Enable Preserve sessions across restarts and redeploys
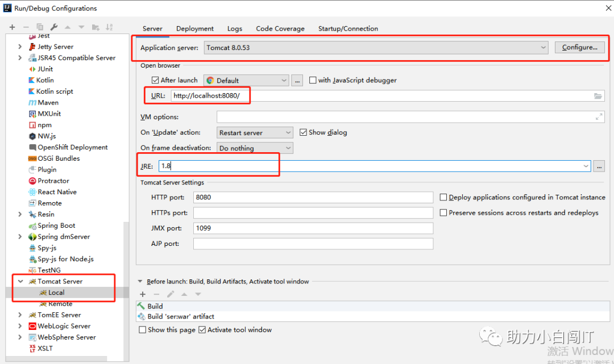The height and width of the screenshot is (364, 614). pos(443,213)
